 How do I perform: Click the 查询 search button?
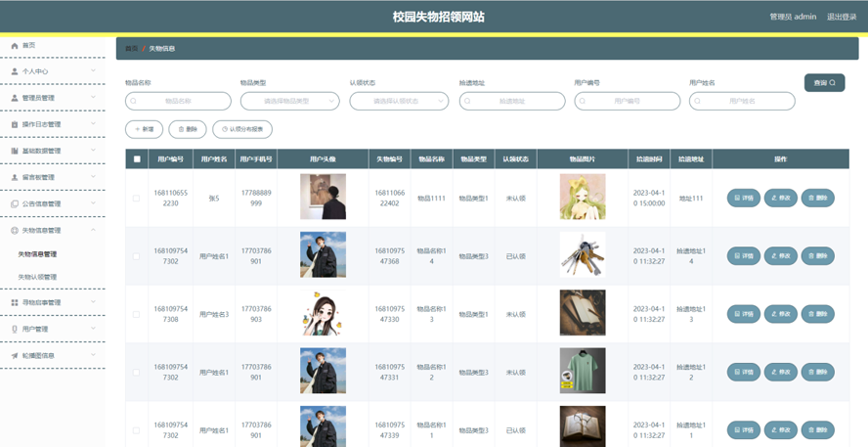[x=824, y=83]
